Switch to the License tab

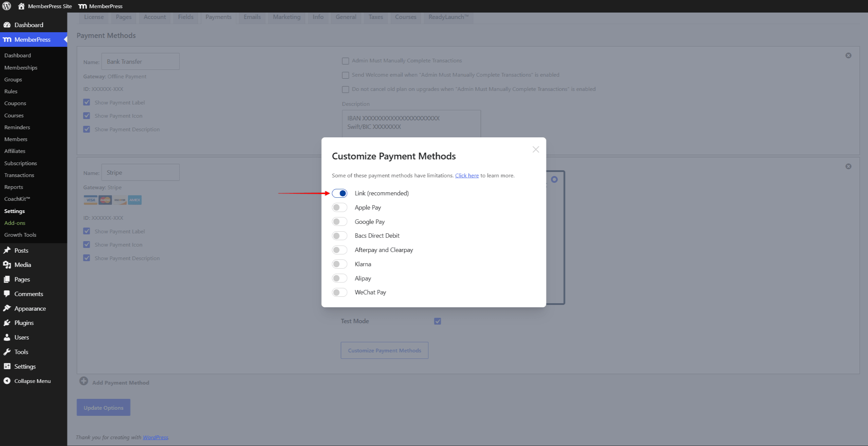[x=94, y=17]
